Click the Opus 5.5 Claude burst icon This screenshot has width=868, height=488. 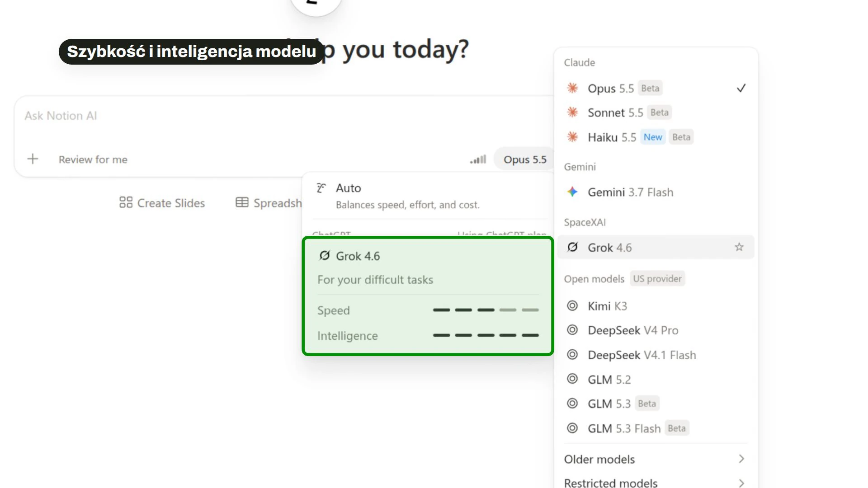[572, 88]
